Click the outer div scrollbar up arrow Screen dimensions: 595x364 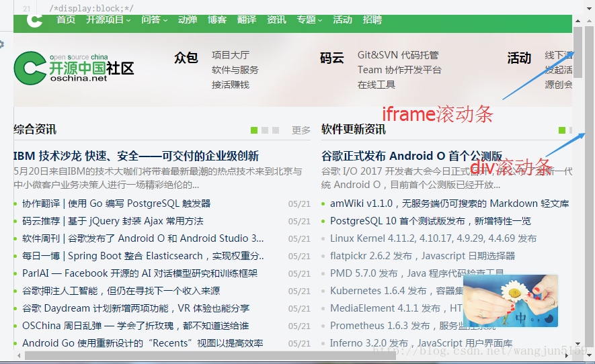[590, 21]
